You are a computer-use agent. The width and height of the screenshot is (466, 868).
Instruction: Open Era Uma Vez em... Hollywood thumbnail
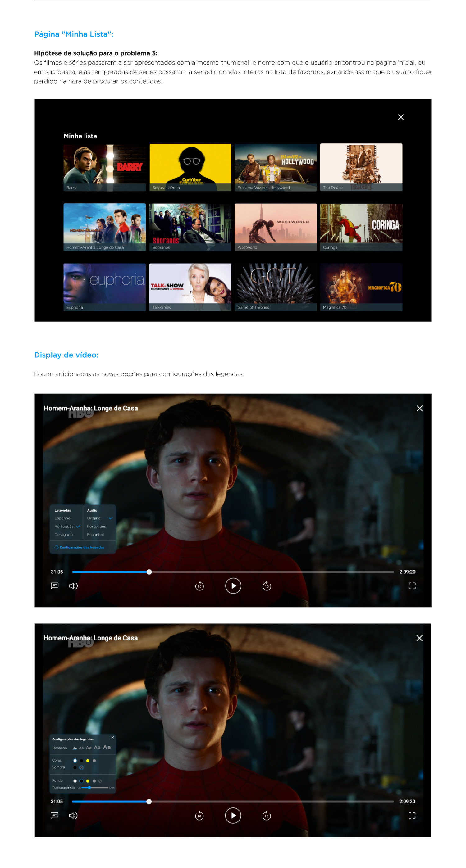pos(276,167)
